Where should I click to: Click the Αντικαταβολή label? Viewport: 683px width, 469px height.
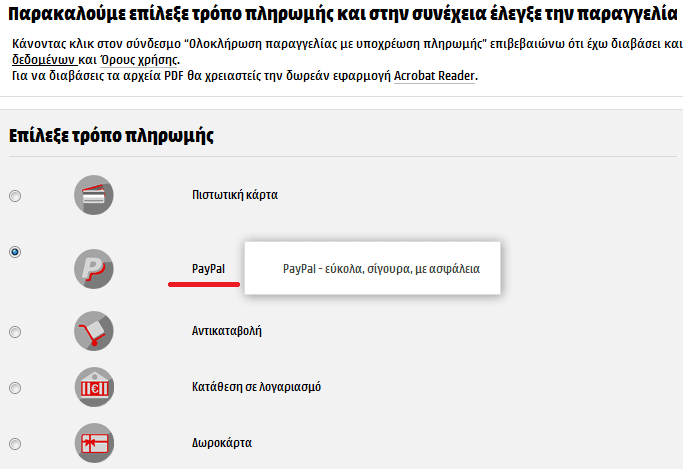pyautogui.click(x=227, y=331)
